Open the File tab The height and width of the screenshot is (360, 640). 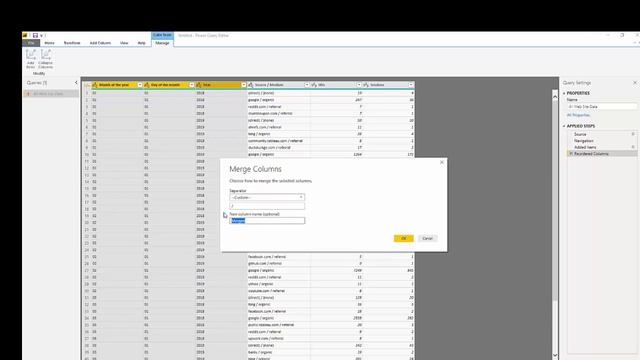31,43
